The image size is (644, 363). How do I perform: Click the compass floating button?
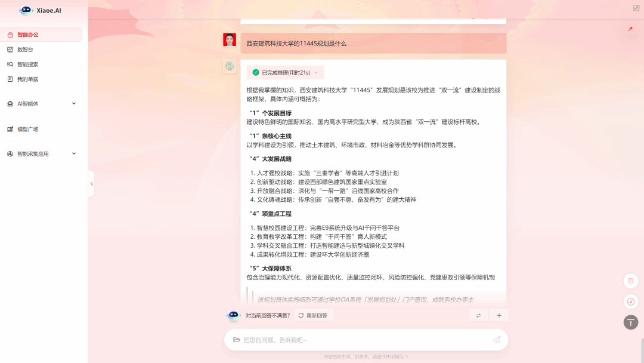coord(631,302)
